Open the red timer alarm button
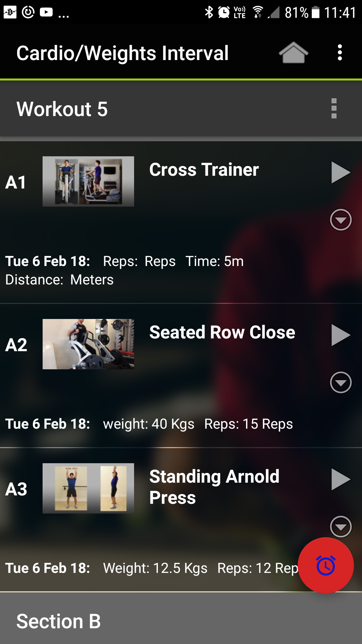 [x=325, y=566]
